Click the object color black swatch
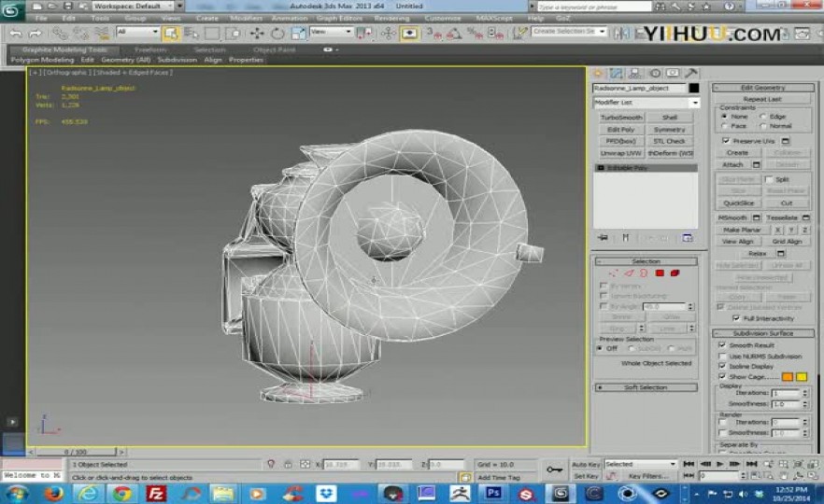Image resolution: width=824 pixels, height=504 pixels. (x=693, y=88)
